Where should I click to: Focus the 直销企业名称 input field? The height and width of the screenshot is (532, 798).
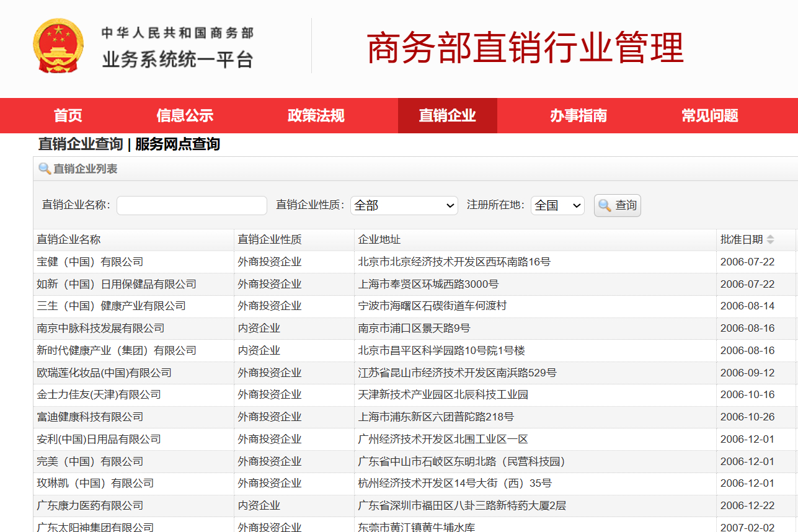(192, 205)
